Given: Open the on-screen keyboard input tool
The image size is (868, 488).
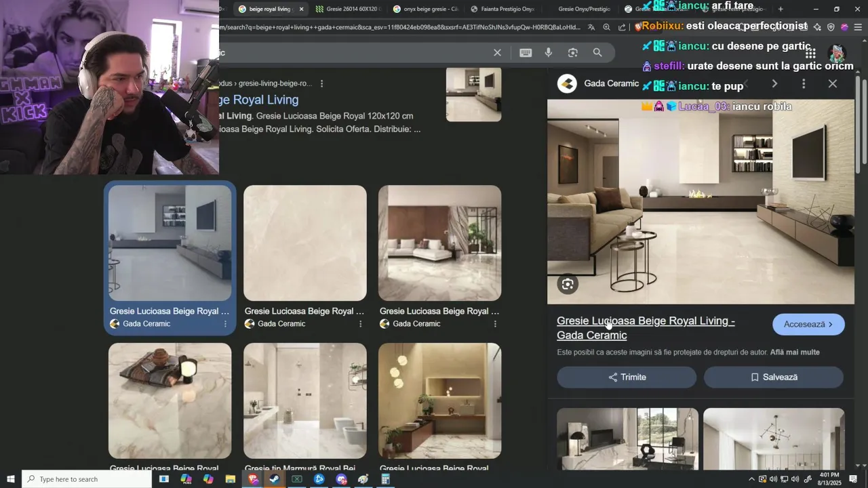Looking at the screenshot, I should pos(526,53).
